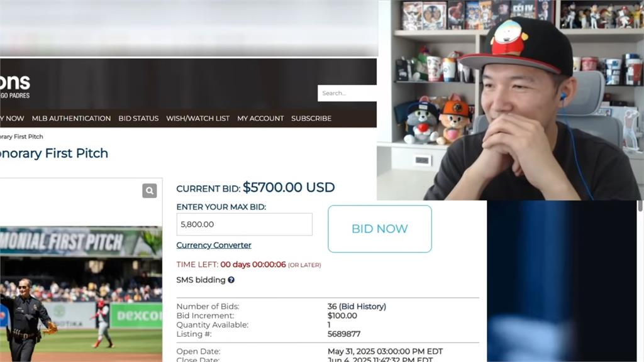The height and width of the screenshot is (362, 644).
Task: Click the SMS bidding label
Action: pos(201,280)
